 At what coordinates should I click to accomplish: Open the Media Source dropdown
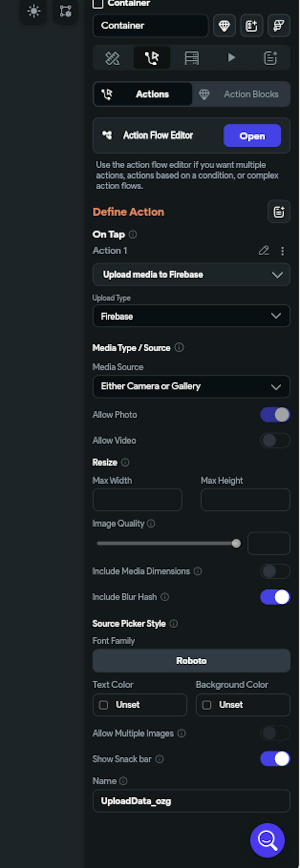(x=191, y=386)
